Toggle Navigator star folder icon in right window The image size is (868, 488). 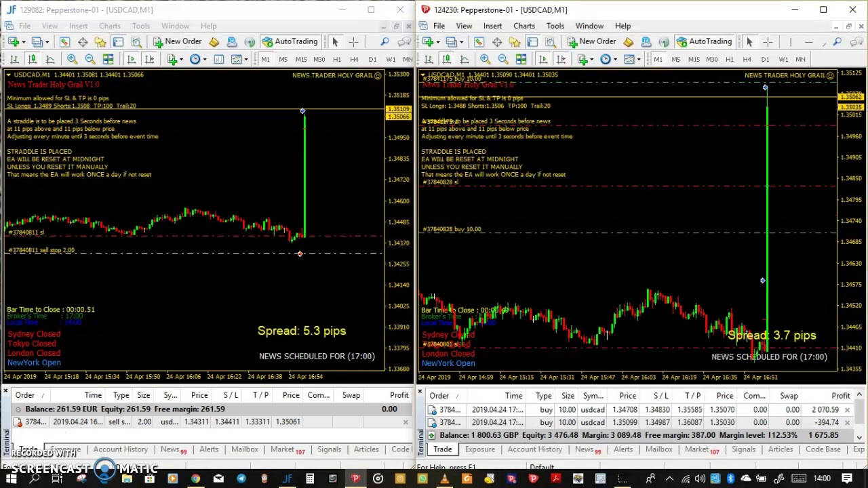pos(515,42)
